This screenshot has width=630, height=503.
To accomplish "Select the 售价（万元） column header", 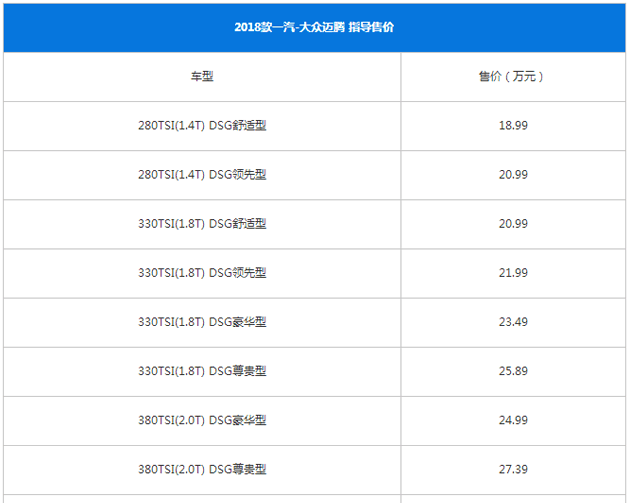I will (x=511, y=76).
